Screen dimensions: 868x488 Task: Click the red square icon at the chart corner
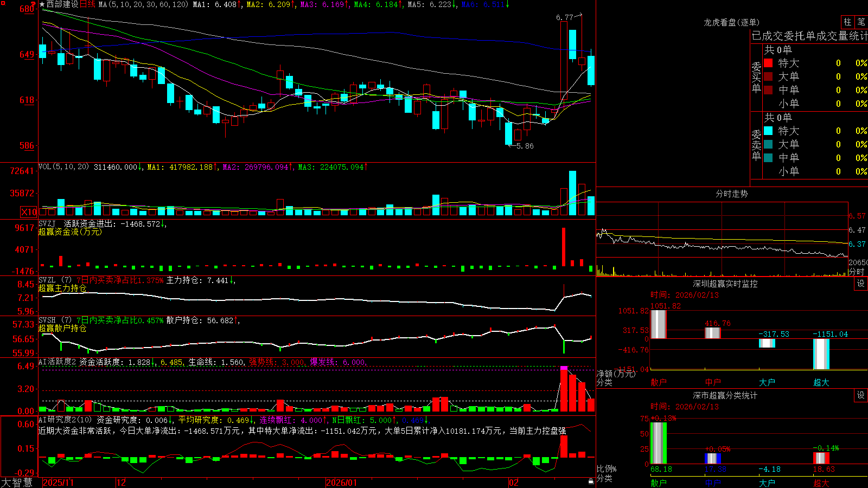tap(3, 3)
